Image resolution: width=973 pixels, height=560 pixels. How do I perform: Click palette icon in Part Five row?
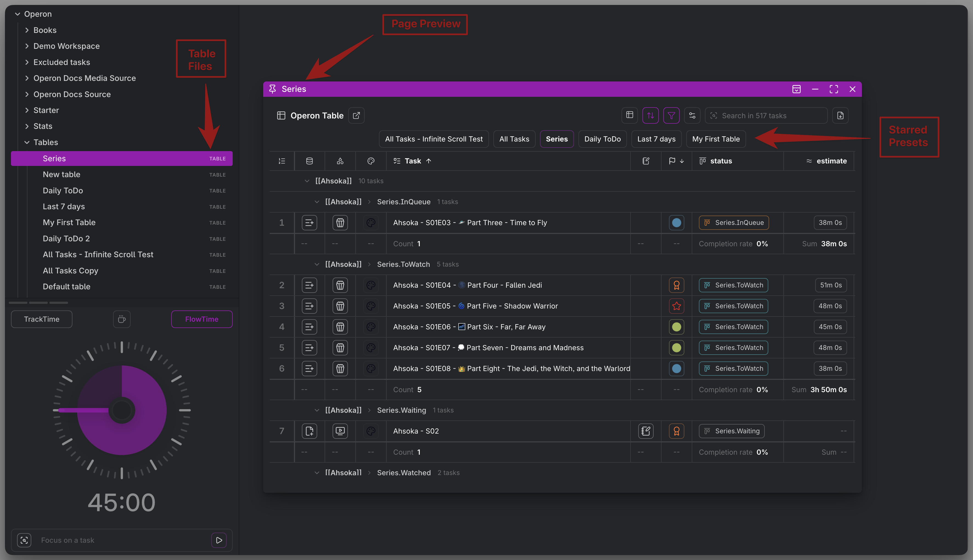pyautogui.click(x=371, y=306)
